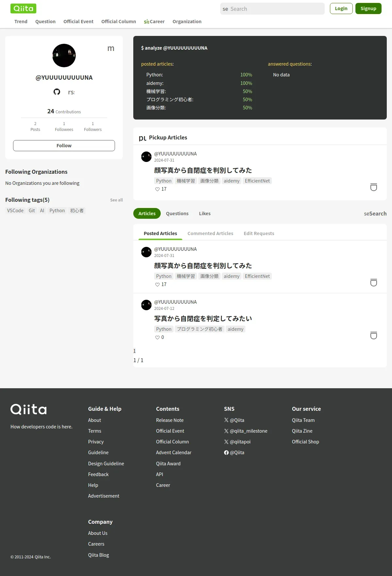This screenshot has height=576, width=392.
Task: Open footer Official Shop link
Action: [305, 442]
